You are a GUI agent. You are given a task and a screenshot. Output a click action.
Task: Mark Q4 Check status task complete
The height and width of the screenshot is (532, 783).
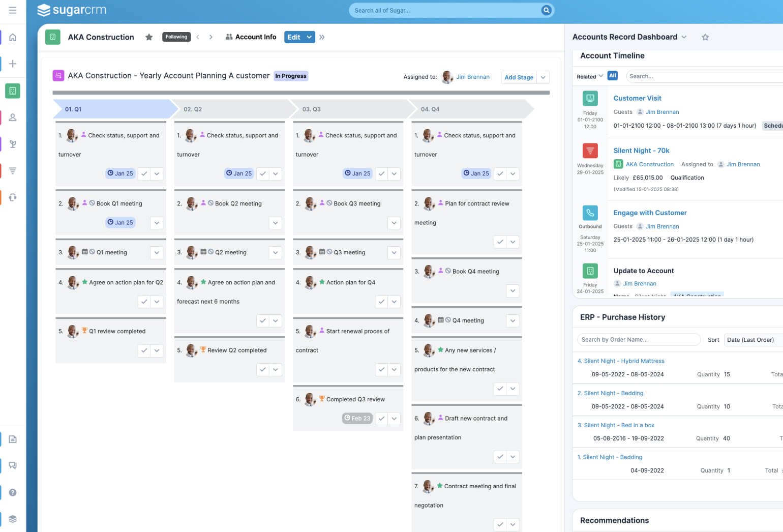[500, 173]
